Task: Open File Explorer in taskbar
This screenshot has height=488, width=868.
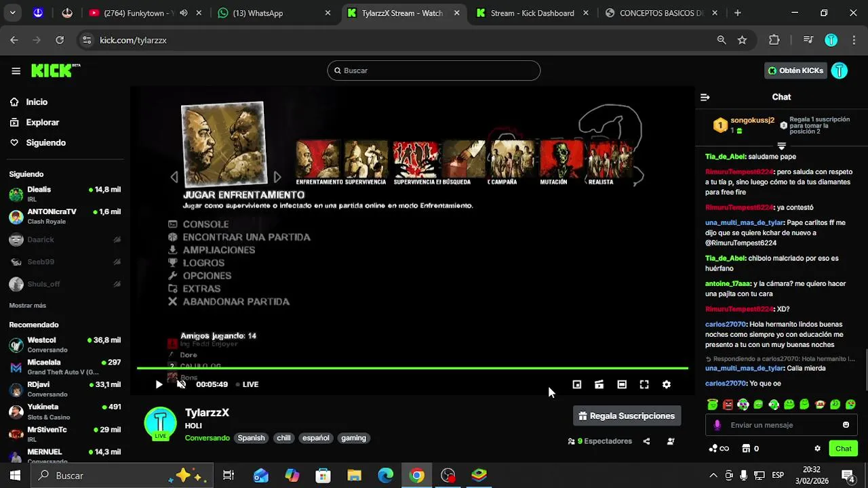Action: pos(355,475)
